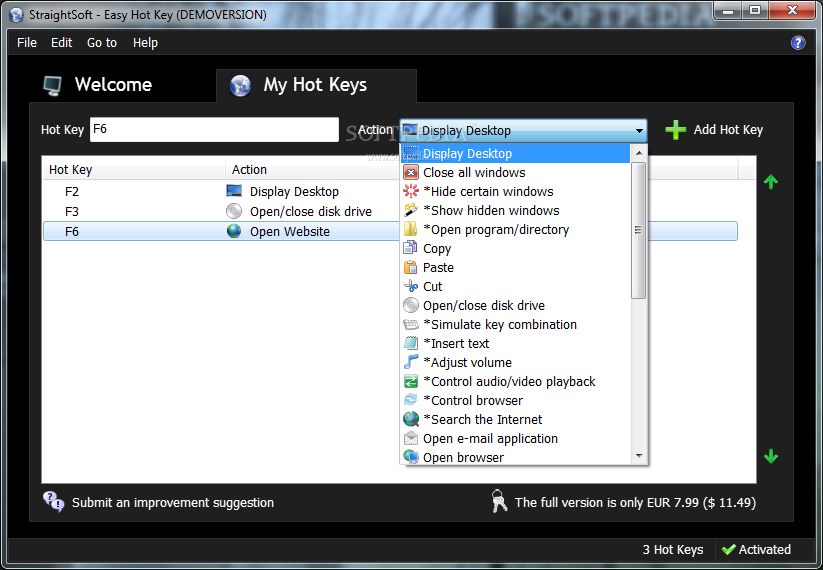Screen dimensions: 823x570
Task: Switch to the Welcome tab
Action: [x=97, y=85]
